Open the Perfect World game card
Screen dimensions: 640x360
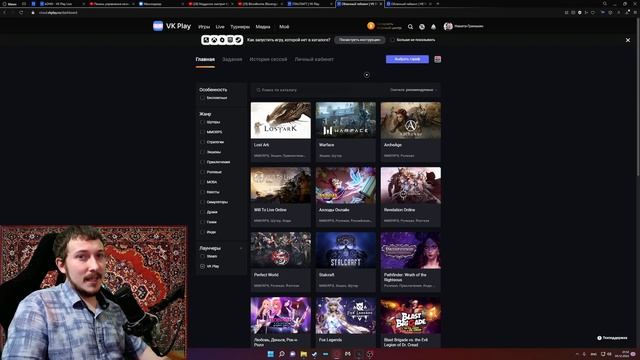coord(280,262)
